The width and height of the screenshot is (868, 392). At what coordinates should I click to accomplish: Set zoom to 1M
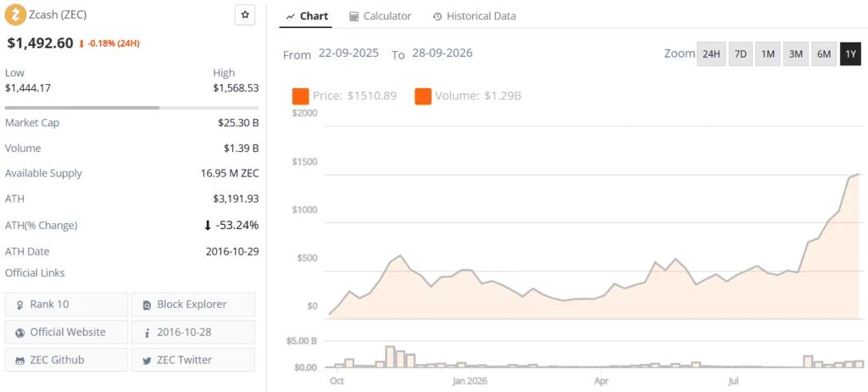click(768, 53)
